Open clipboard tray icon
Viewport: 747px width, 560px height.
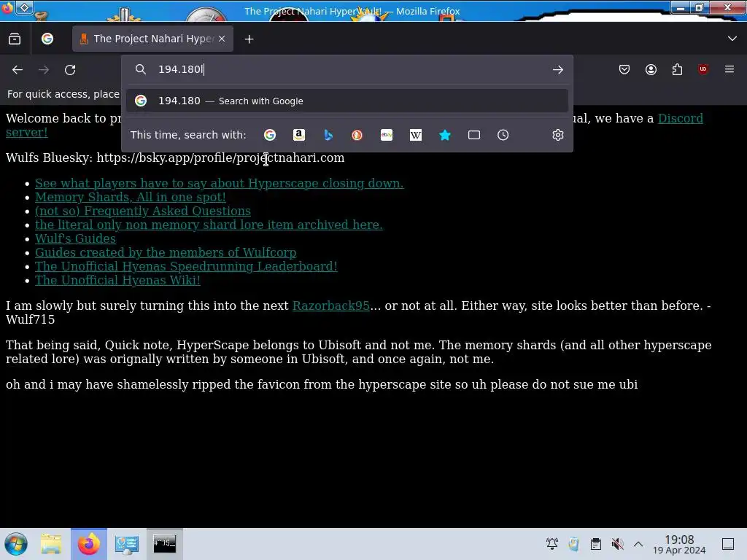coord(595,544)
